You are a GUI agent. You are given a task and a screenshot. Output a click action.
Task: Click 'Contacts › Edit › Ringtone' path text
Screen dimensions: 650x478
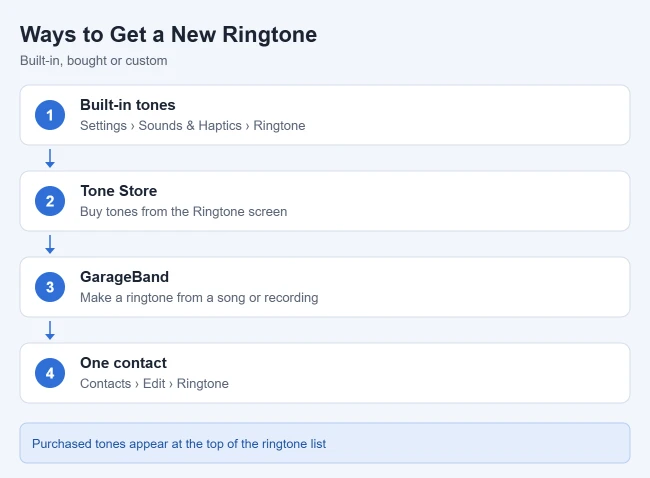point(154,383)
